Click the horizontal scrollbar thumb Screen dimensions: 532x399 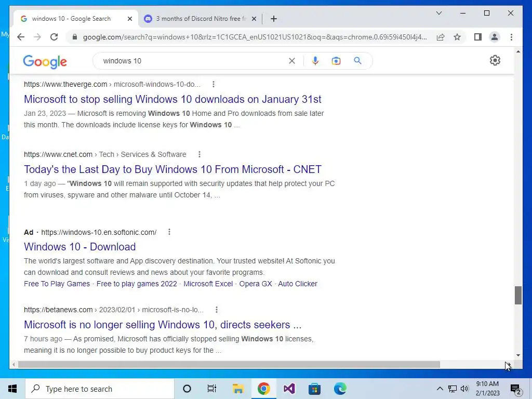tap(229, 364)
